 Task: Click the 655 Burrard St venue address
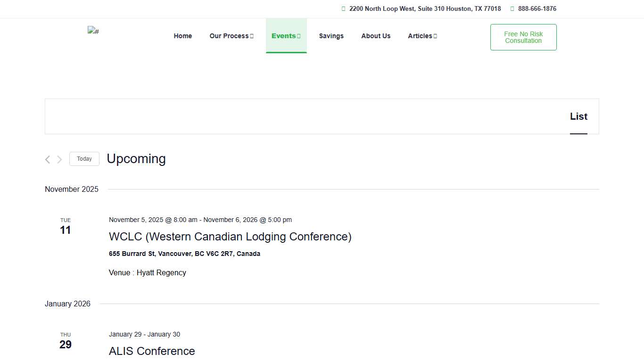(x=184, y=254)
